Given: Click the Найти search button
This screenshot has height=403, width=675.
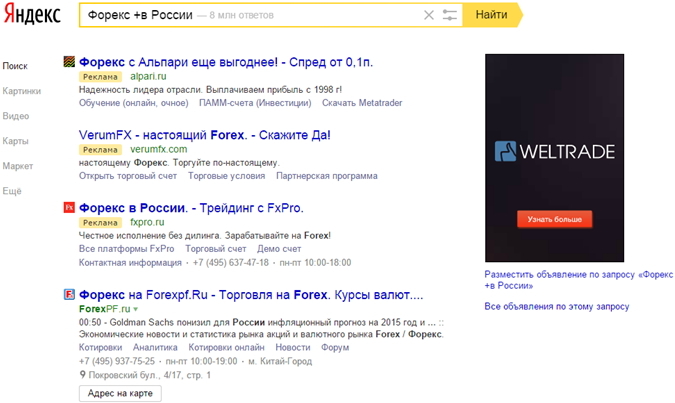Looking at the screenshot, I should click(492, 15).
